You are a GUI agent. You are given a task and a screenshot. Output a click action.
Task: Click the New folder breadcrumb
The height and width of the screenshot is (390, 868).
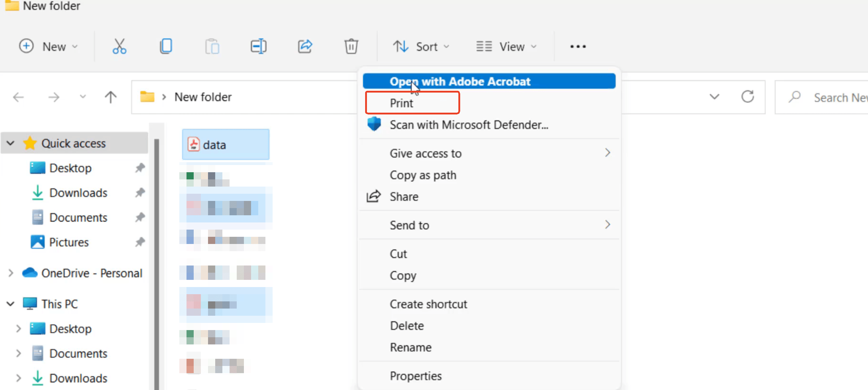point(203,97)
